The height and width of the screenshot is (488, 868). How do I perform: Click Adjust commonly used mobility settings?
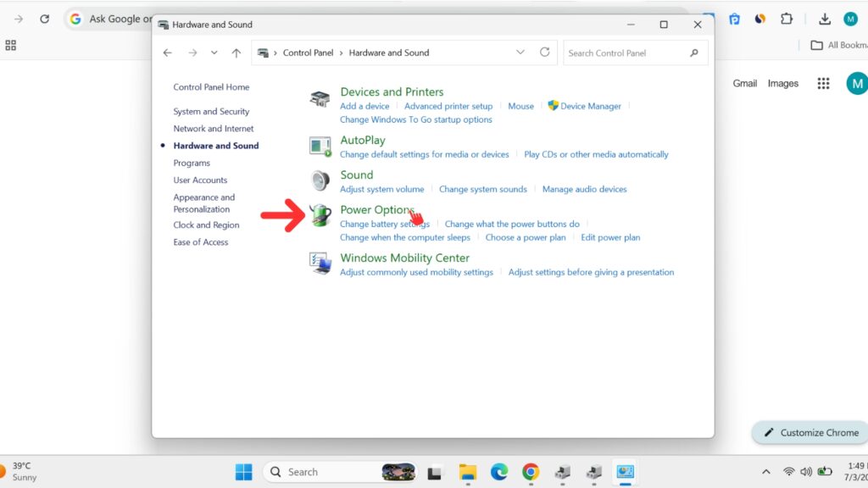[x=416, y=272]
